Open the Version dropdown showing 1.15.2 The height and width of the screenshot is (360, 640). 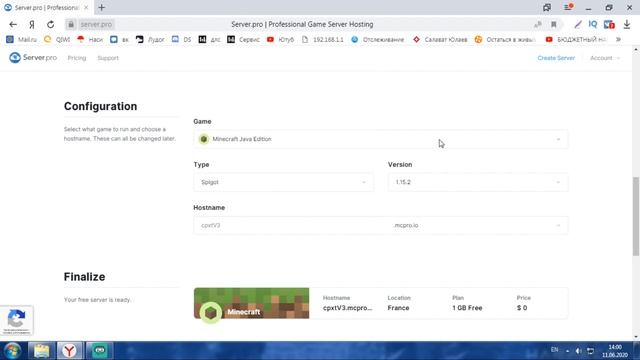[478, 182]
